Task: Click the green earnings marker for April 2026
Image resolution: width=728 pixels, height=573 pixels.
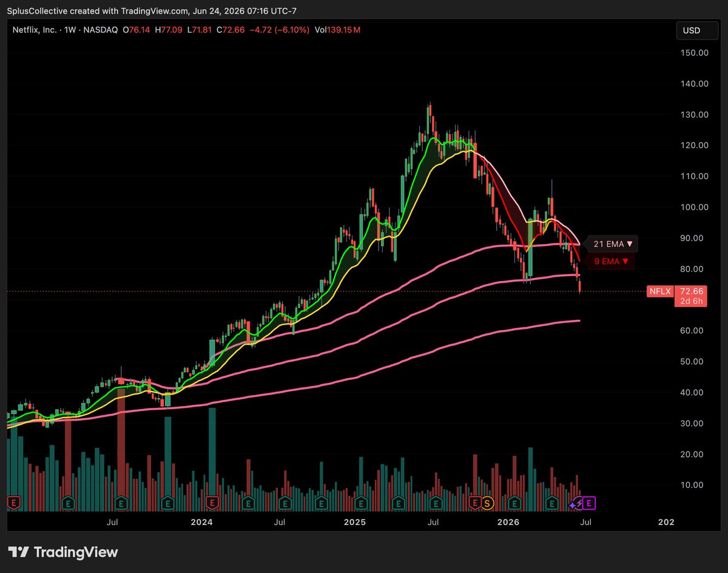Action: [x=551, y=503]
